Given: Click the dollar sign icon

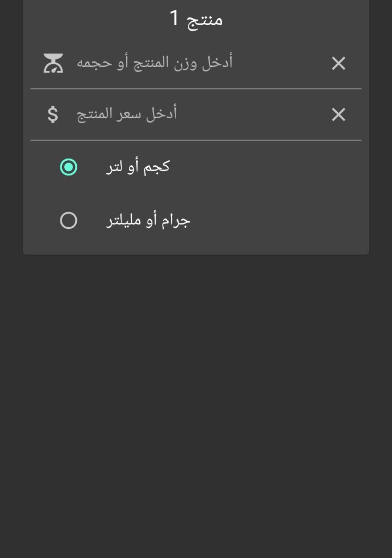Looking at the screenshot, I should coord(52,114).
